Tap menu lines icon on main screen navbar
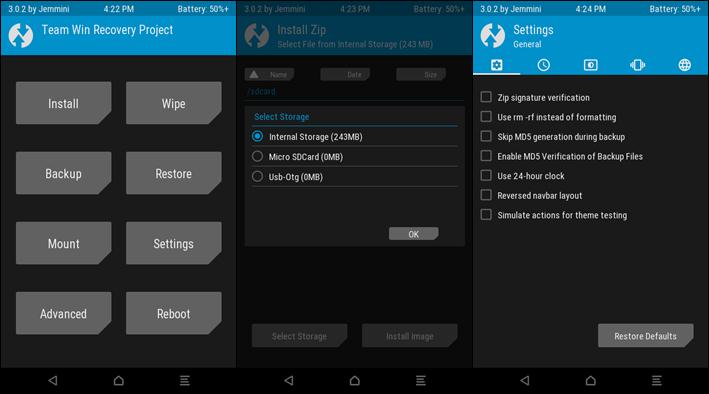The height and width of the screenshot is (394, 709). tap(184, 380)
